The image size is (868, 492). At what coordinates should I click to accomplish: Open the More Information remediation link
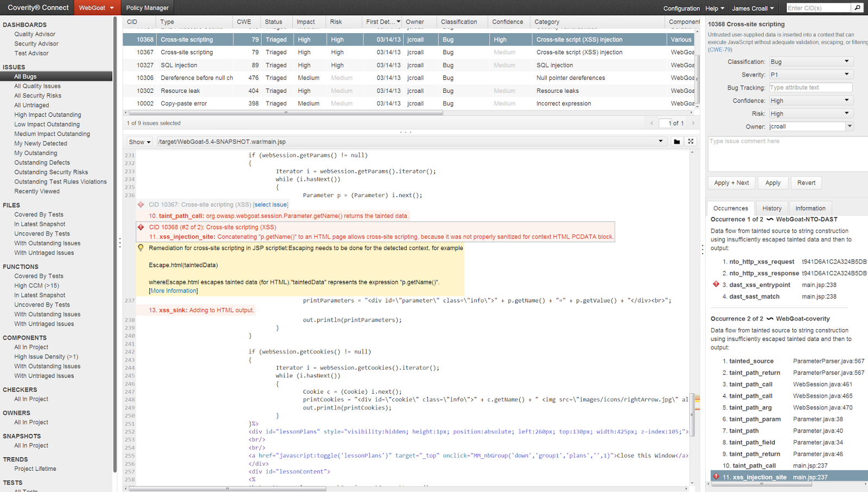point(173,291)
